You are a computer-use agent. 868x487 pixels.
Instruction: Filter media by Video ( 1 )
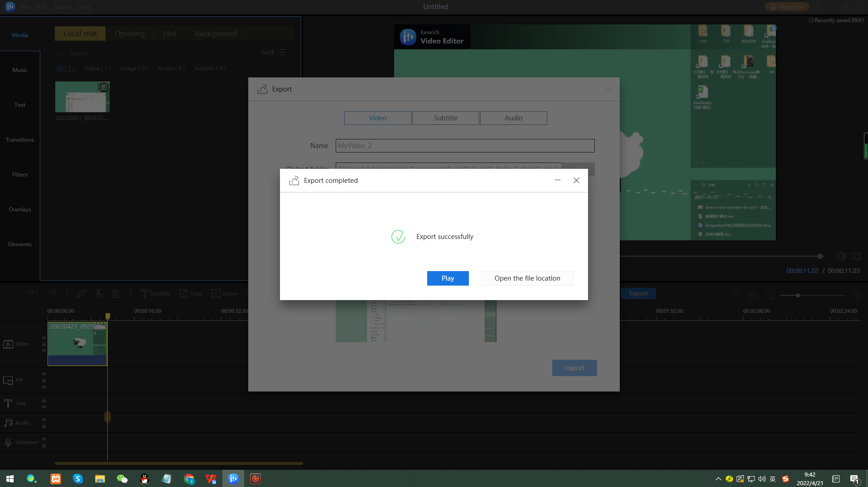click(97, 68)
